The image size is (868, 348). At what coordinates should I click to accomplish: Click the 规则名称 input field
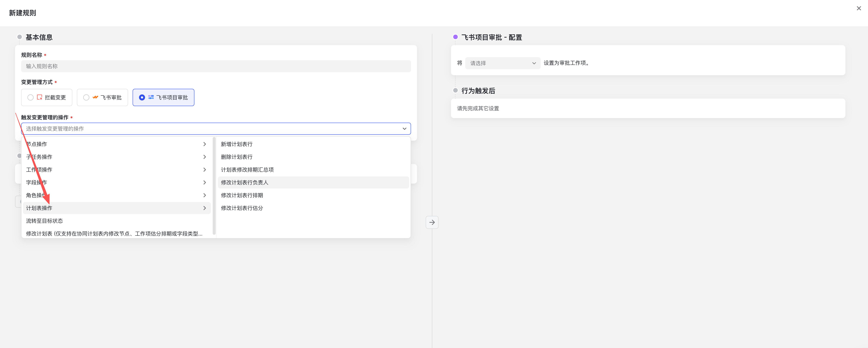[x=216, y=66]
